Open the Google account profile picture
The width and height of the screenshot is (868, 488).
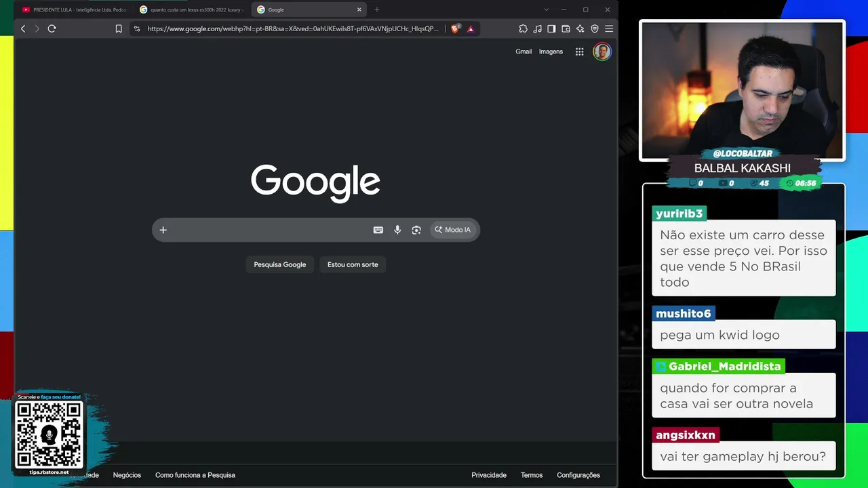[x=601, y=52]
